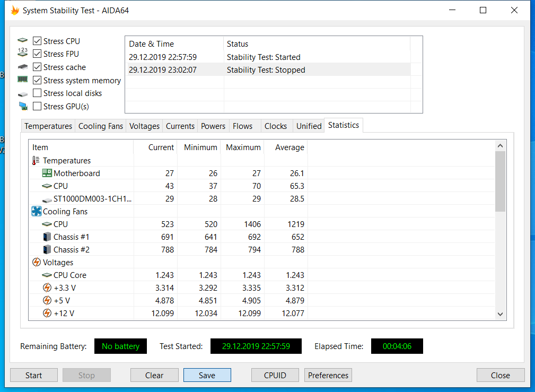
Task: Click the Date & Time log column header
Action: [174, 43]
